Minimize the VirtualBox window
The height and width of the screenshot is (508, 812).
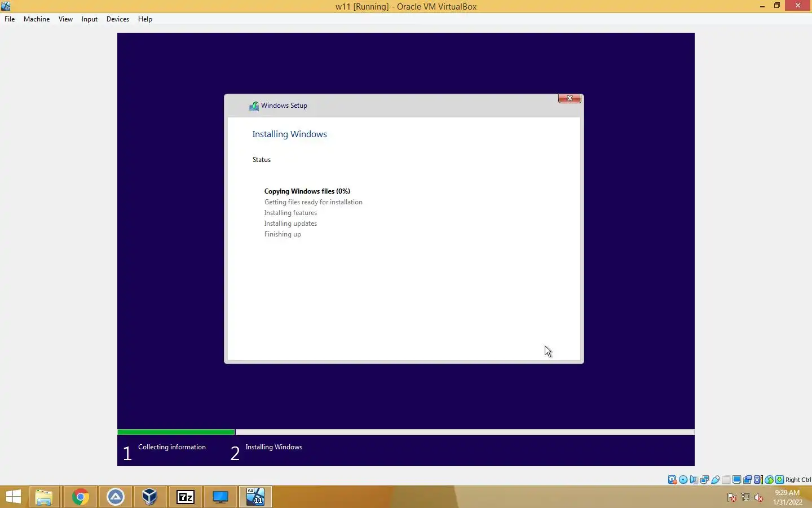[x=762, y=6]
